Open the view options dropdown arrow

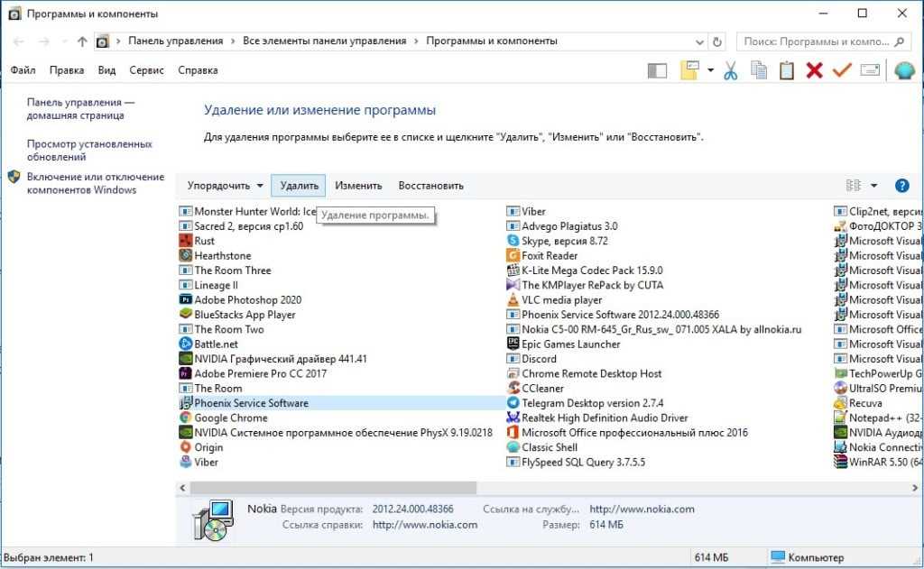coord(873,186)
